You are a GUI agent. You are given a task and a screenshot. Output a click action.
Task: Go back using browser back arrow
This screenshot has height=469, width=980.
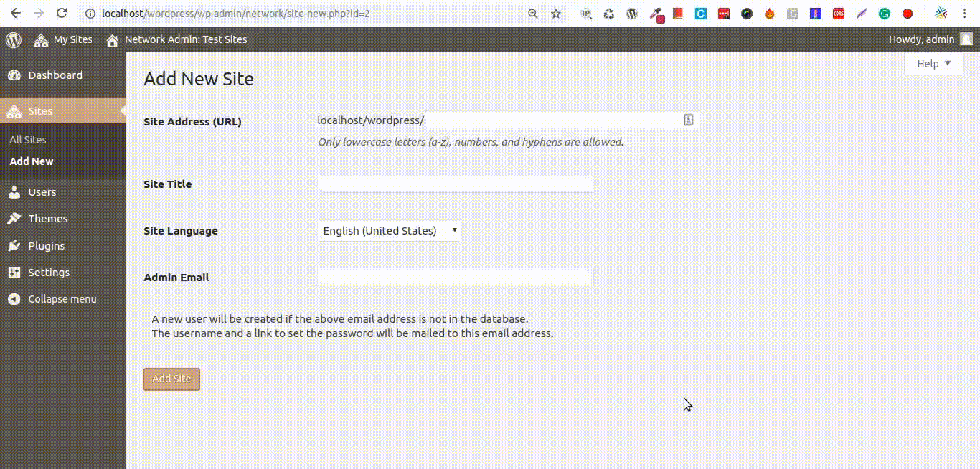pos(16,14)
